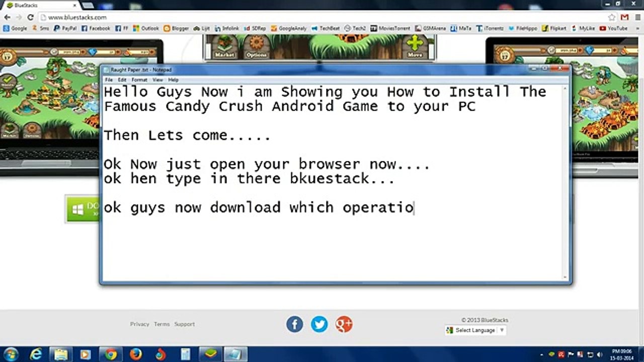Open the Flipkart bookmark
Image resolution: width=644 pixels, height=362 pixels.
coord(555,29)
